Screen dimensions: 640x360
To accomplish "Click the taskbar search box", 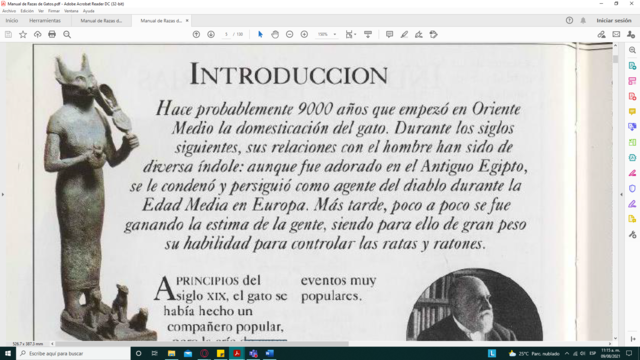I will coord(73,353).
